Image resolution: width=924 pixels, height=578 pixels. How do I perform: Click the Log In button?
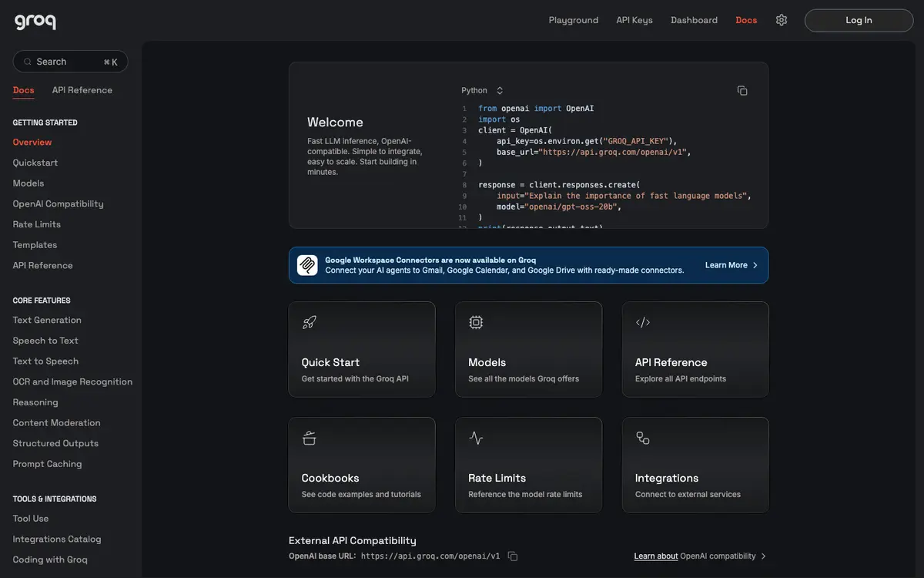point(859,20)
